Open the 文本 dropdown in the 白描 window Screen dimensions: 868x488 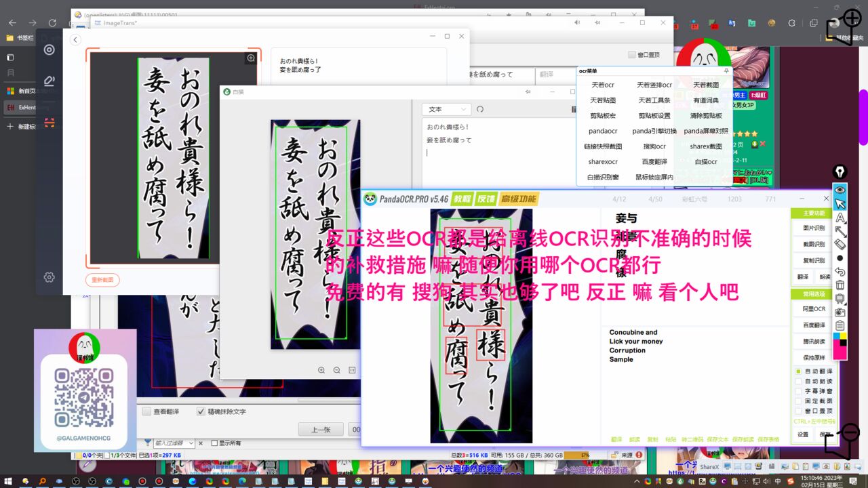coord(446,109)
